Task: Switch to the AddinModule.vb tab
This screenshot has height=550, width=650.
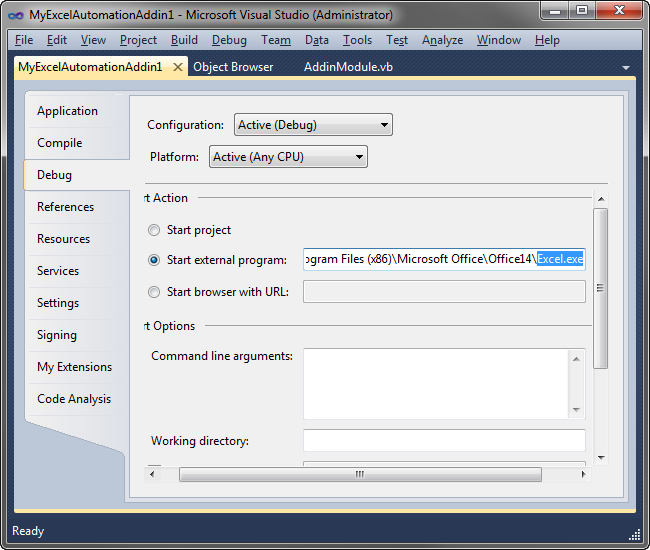Action: [x=348, y=67]
